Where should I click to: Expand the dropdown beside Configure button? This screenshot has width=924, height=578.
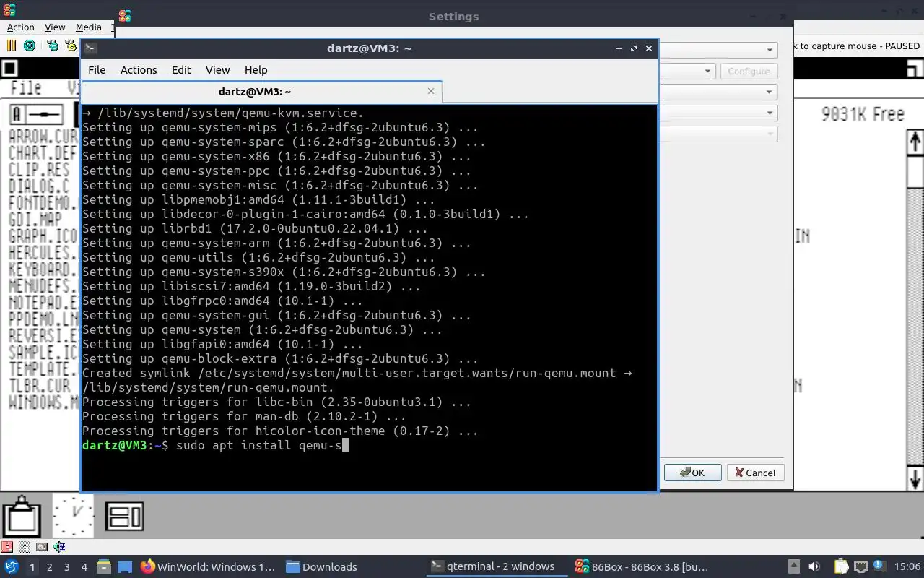point(708,71)
